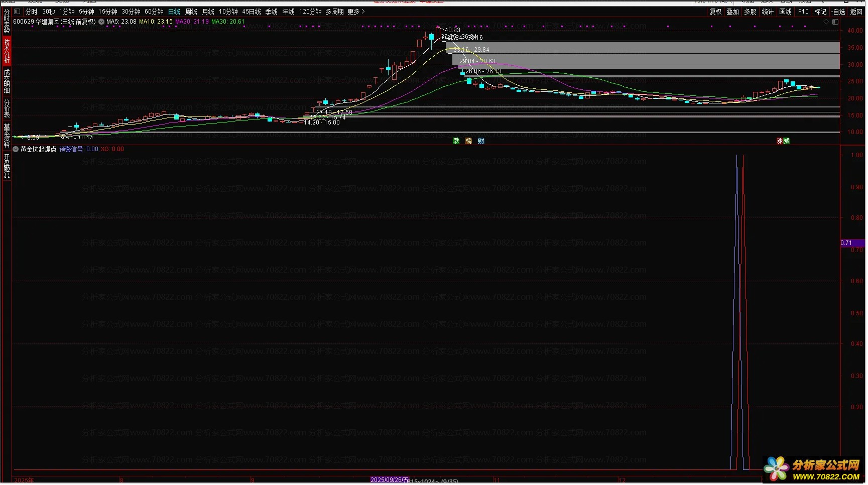Expand 更多 timeframe options

pyautogui.click(x=356, y=12)
